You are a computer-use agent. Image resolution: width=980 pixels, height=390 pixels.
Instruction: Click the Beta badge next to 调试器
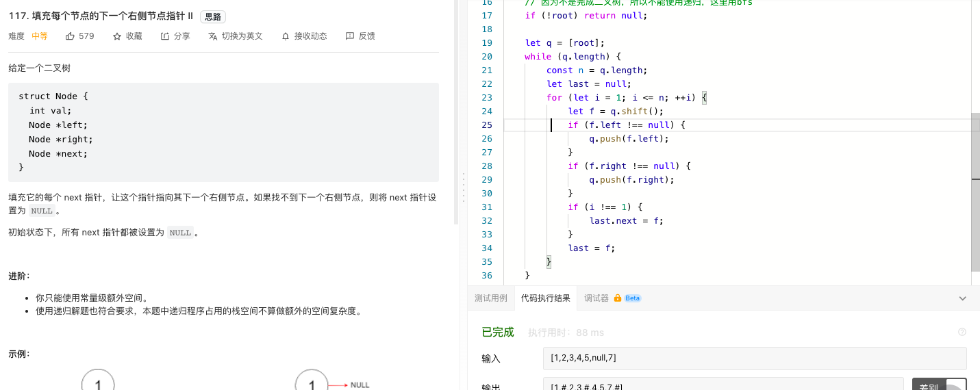(x=633, y=298)
